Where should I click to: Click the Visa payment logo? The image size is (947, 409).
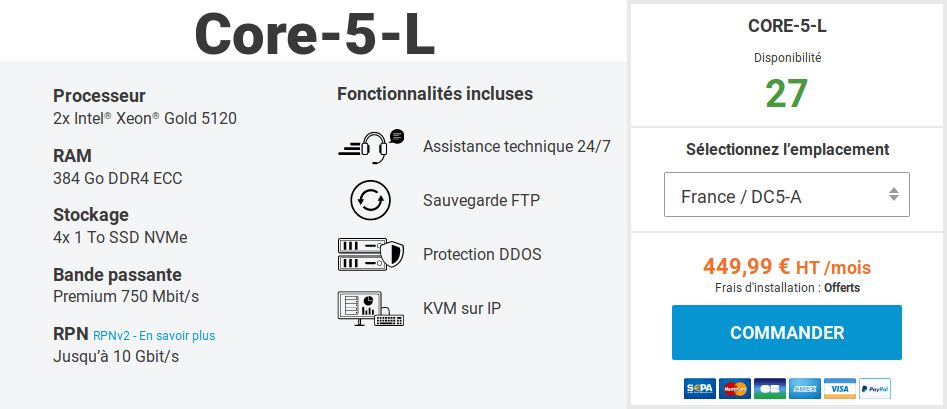click(x=840, y=388)
